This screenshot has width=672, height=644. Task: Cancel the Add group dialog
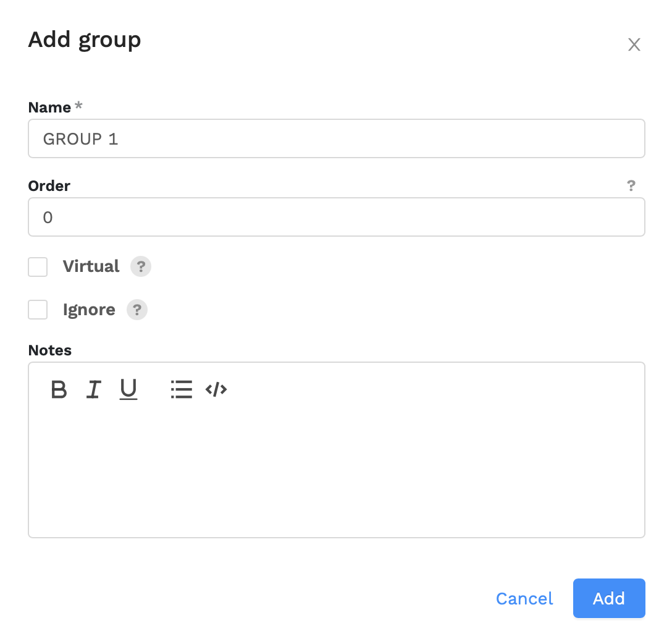pyautogui.click(x=524, y=598)
